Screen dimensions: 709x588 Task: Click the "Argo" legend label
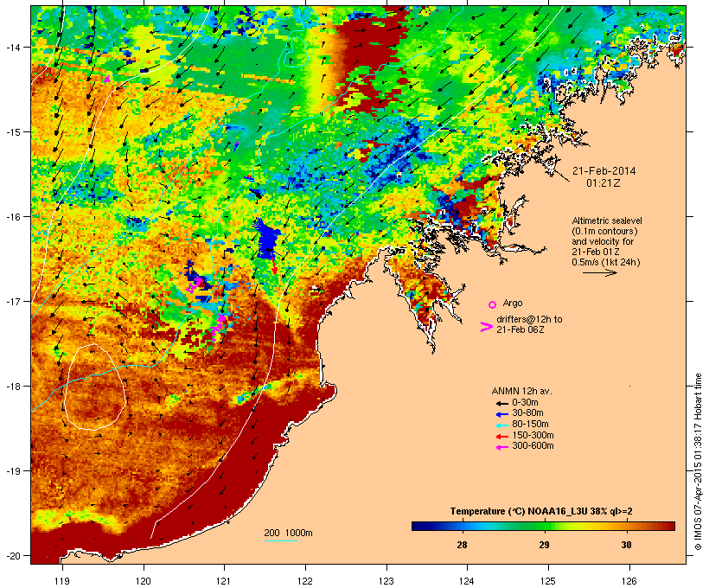coord(513,303)
